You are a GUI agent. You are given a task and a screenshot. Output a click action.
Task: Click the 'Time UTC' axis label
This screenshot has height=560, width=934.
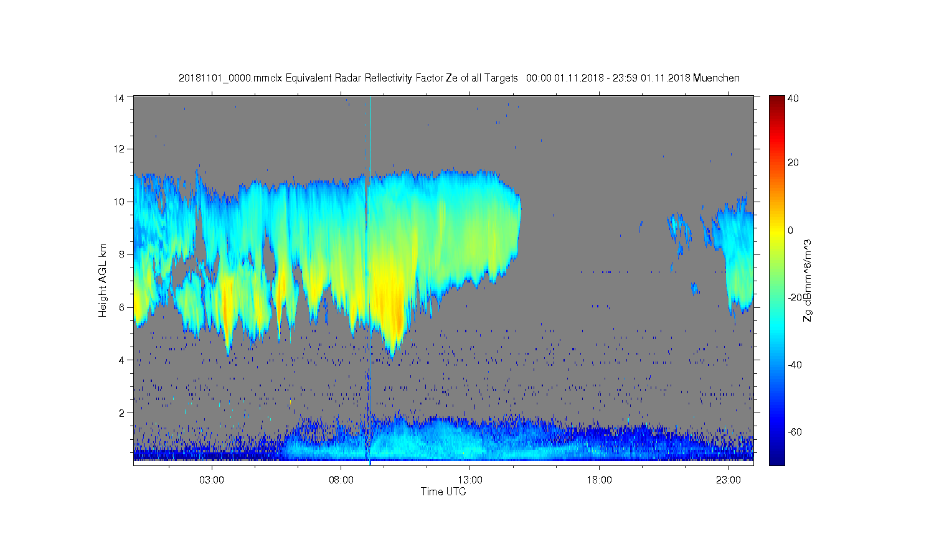pos(443,492)
